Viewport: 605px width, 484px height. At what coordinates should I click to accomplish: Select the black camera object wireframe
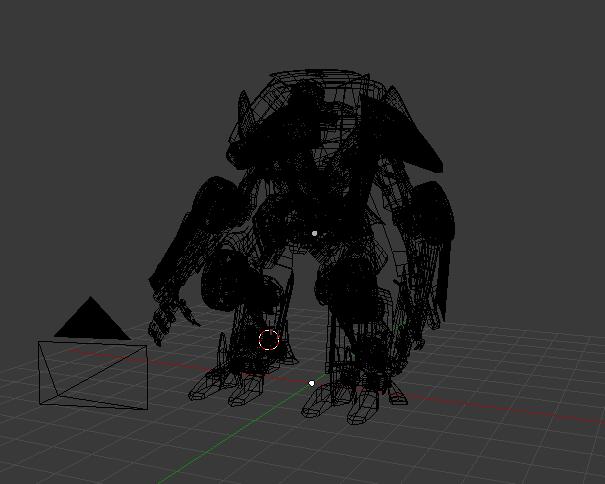click(93, 375)
